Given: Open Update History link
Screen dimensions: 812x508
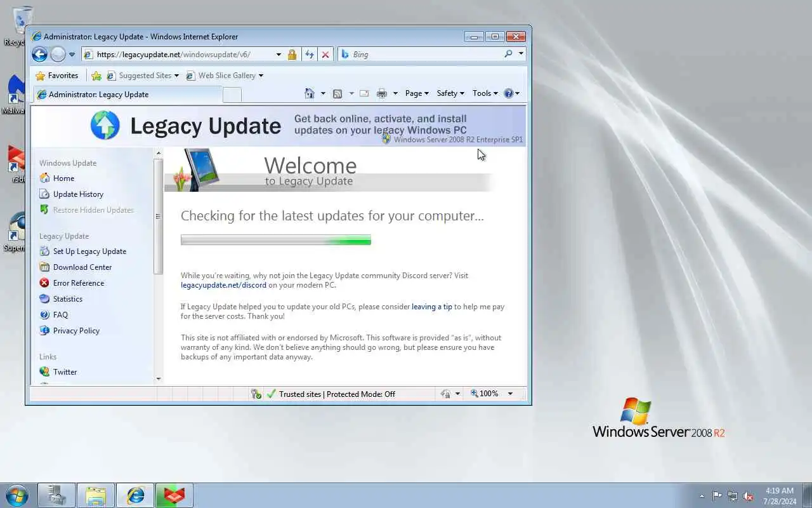Looking at the screenshot, I should click(78, 194).
